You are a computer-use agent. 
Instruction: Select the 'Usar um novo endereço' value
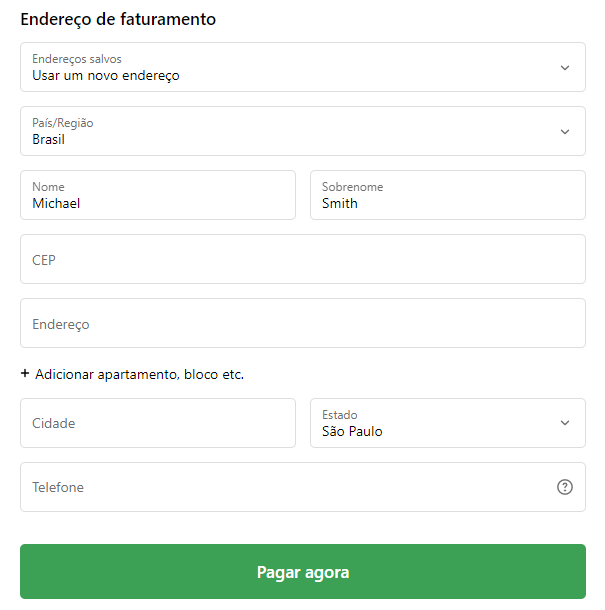[106, 75]
